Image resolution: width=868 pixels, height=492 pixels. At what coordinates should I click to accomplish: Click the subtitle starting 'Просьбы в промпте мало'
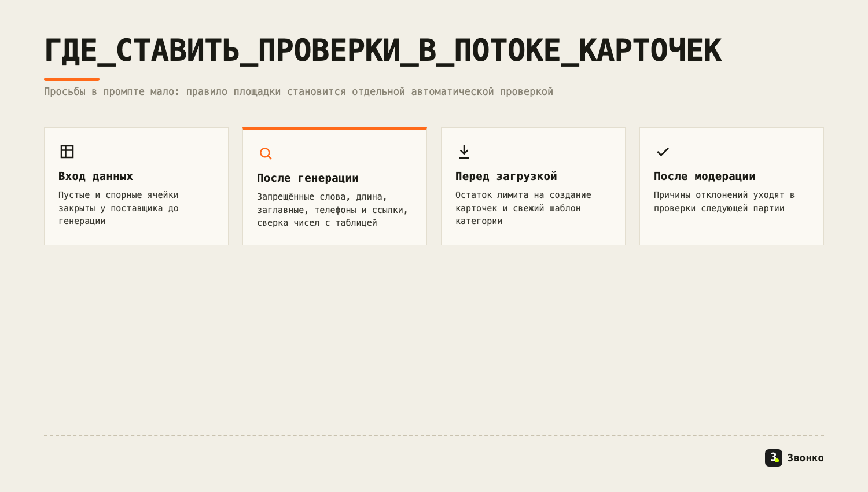(x=299, y=91)
